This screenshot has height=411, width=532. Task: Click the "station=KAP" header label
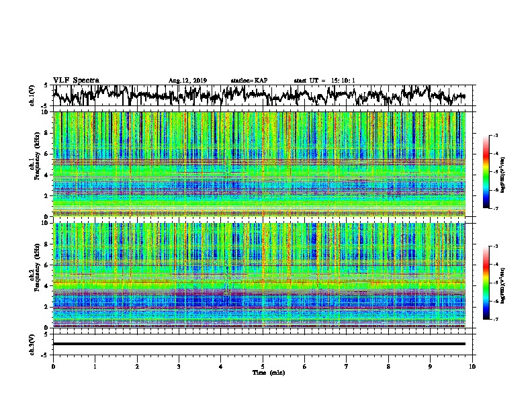click(249, 81)
